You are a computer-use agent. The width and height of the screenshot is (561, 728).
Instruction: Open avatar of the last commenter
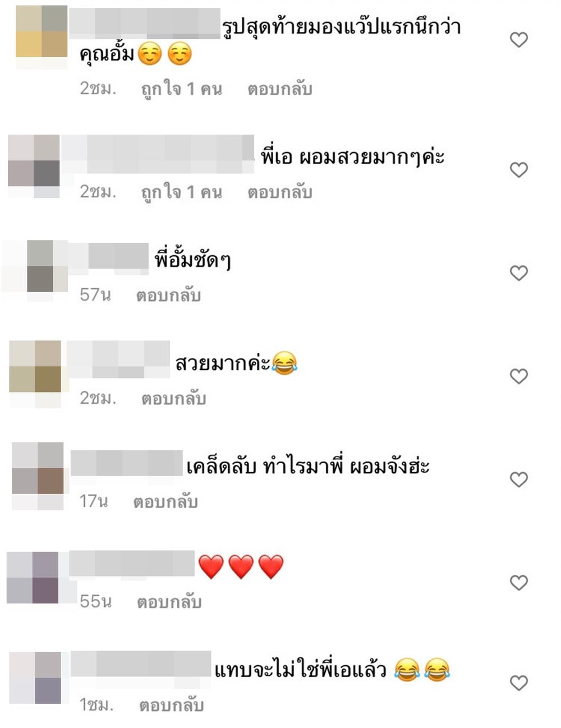click(x=35, y=678)
